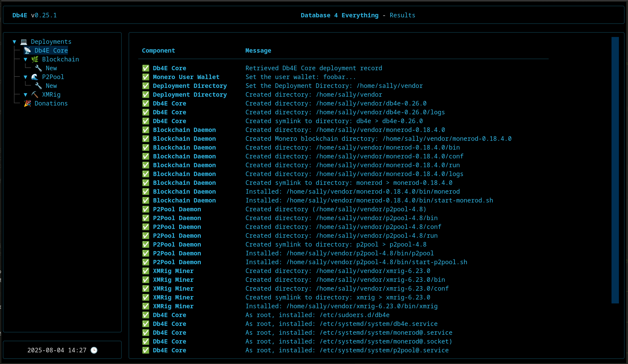Select Db4E Core in the deployments tree
Viewport: 628px width, 364px height.
51,51
